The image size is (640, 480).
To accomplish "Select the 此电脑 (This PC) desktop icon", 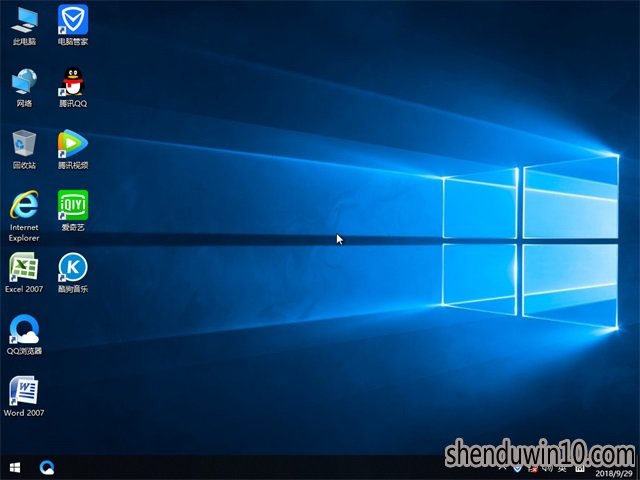I will [24, 25].
